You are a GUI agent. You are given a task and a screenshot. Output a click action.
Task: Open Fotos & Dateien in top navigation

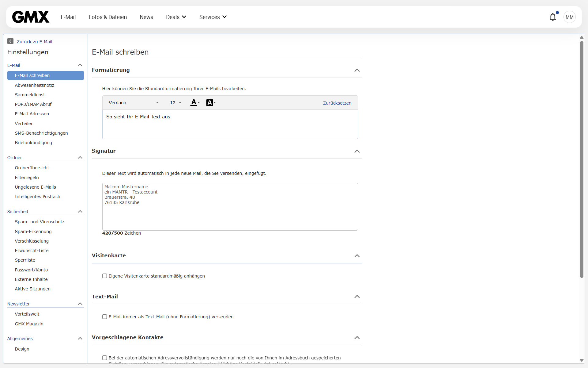tap(107, 17)
